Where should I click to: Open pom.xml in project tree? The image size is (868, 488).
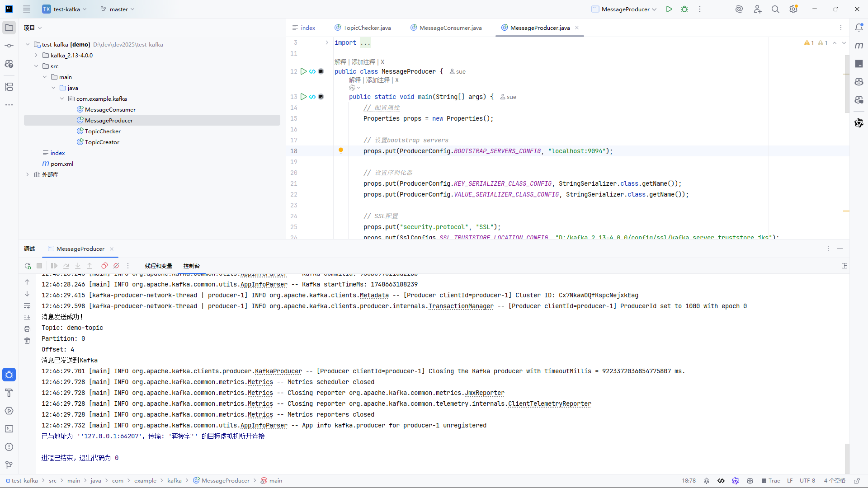coord(58,164)
